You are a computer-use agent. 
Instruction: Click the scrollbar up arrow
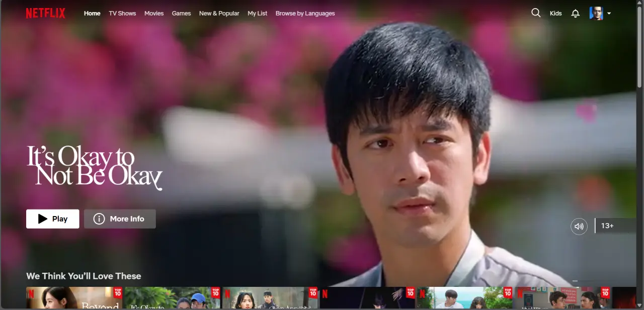point(639,4)
